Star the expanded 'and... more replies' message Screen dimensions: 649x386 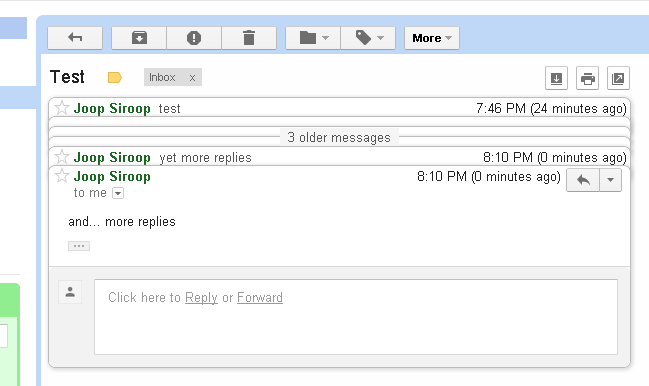62,176
